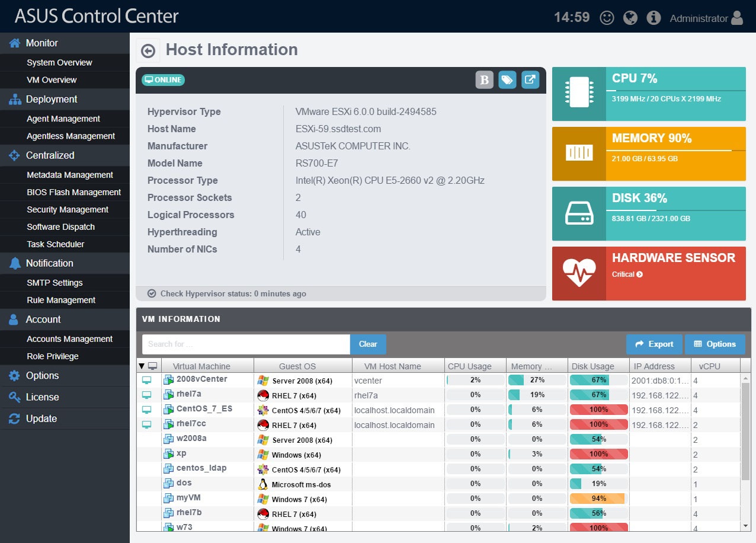
Task: Click the tag icon above Host Information
Action: pos(508,79)
